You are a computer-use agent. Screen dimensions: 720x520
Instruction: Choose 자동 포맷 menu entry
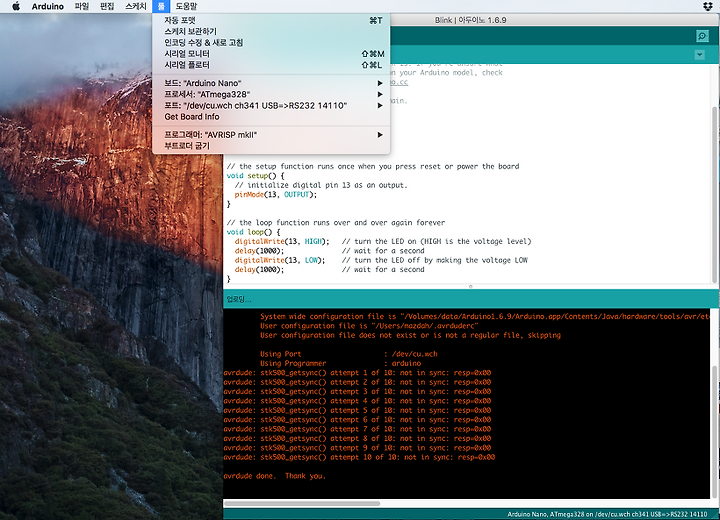pos(271,20)
